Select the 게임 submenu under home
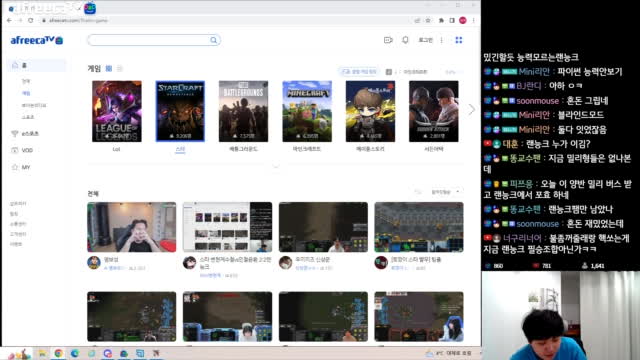 [x=26, y=93]
